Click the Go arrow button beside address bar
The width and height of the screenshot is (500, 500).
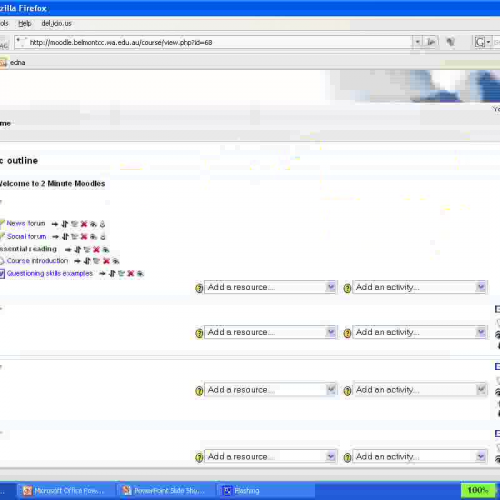point(431,42)
